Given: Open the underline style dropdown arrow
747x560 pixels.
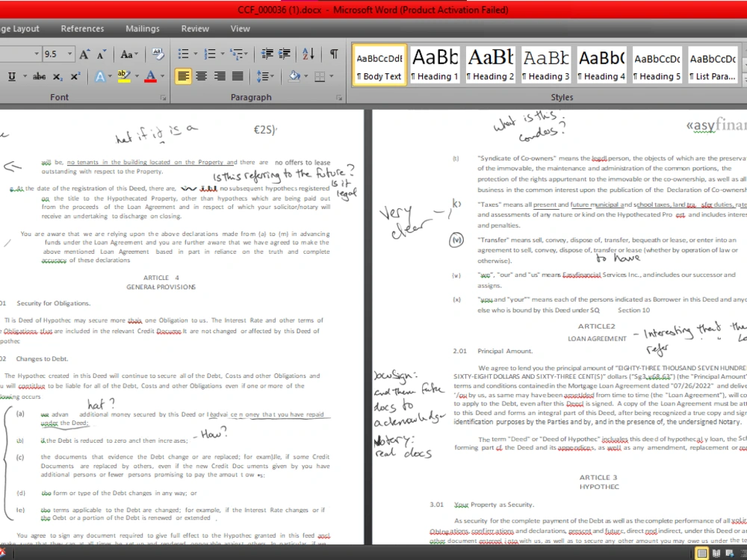Looking at the screenshot, I should tap(25, 76).
